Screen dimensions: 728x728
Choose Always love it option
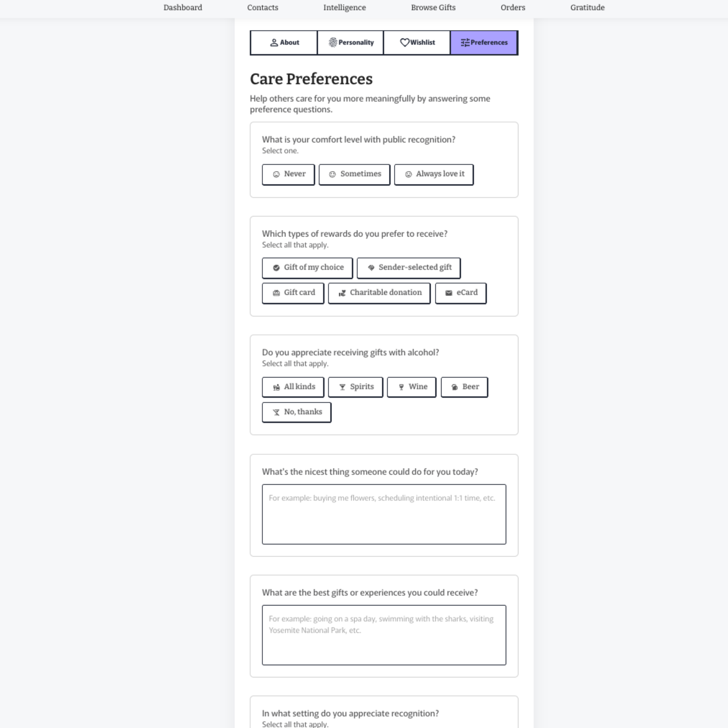[434, 174]
